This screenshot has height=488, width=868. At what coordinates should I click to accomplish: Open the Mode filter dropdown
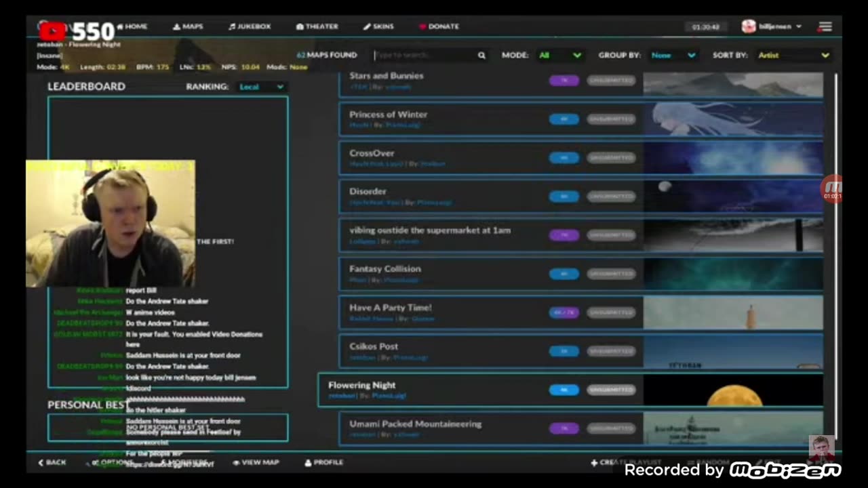560,56
